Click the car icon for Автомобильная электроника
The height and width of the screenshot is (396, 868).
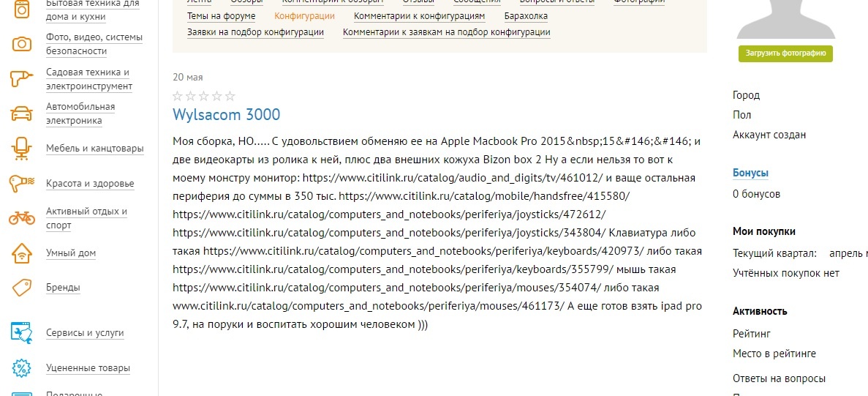(22, 113)
